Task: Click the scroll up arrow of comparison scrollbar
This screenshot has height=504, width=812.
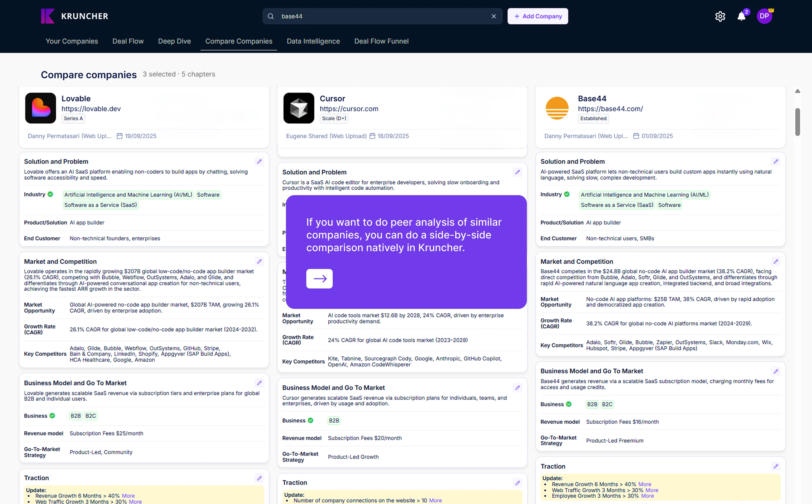Action: [x=798, y=91]
